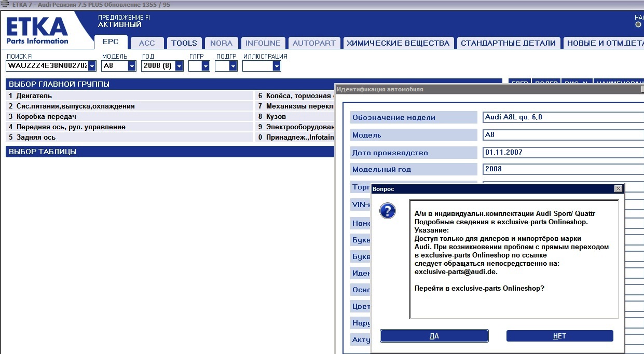Click the 'ПРЕДЛОЖЕНИЕ FI АКТИВНЫЙ' status text
The width and height of the screenshot is (644, 354).
(x=124, y=21)
